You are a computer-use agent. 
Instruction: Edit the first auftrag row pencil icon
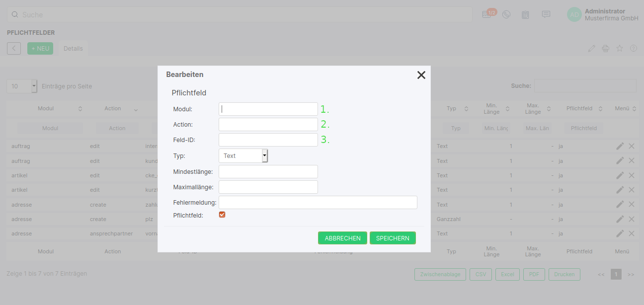(620, 147)
